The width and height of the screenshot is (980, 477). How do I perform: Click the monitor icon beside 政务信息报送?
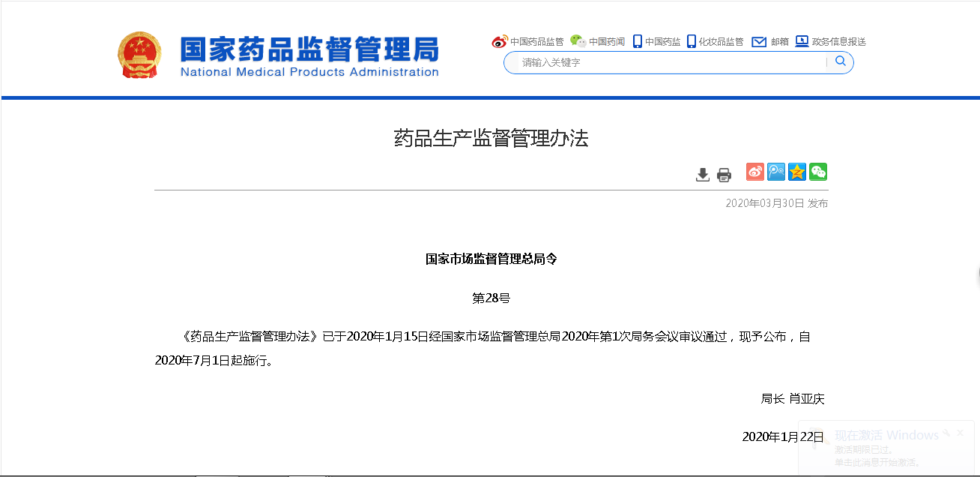click(802, 41)
